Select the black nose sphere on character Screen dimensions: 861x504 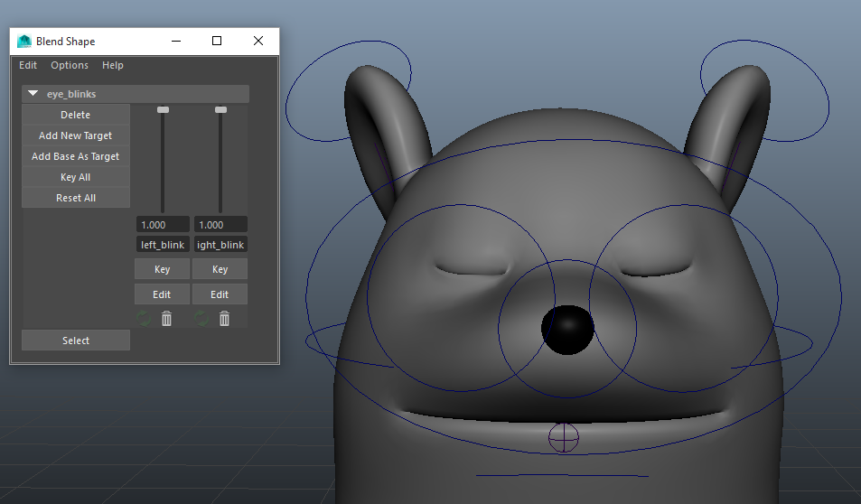567,330
